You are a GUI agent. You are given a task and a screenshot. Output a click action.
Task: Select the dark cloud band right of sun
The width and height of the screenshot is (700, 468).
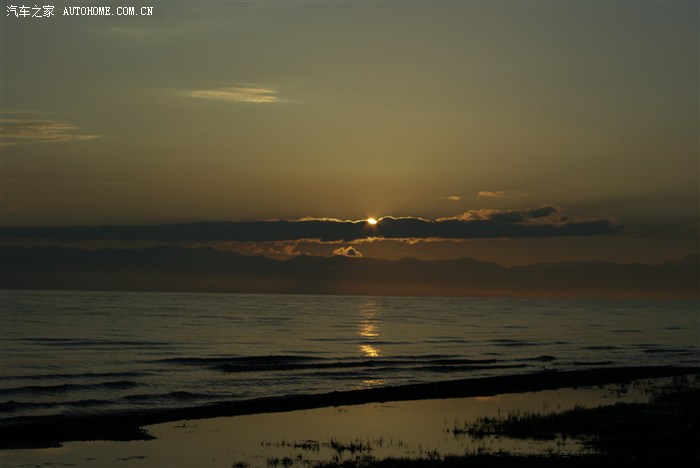500,228
